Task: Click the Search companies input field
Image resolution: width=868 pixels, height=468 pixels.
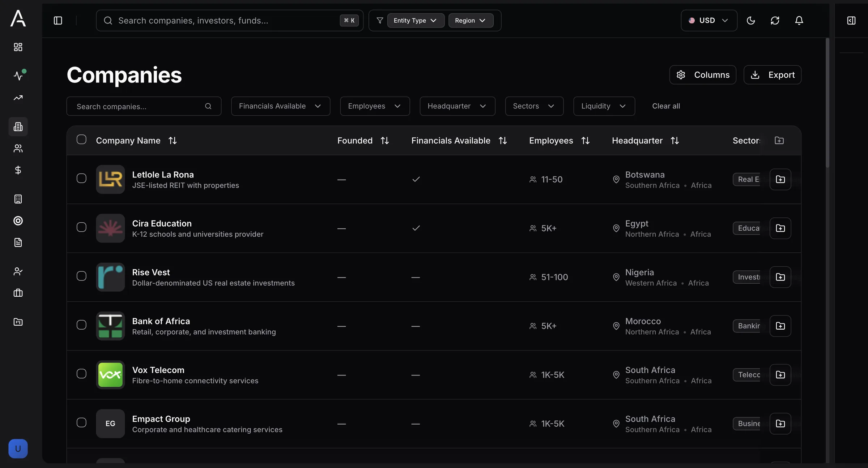Action: 144,106
